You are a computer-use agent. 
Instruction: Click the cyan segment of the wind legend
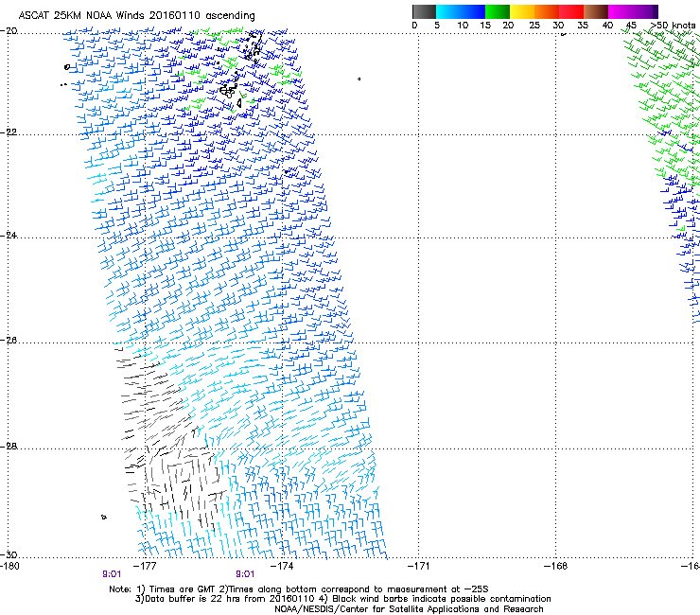tap(448, 11)
